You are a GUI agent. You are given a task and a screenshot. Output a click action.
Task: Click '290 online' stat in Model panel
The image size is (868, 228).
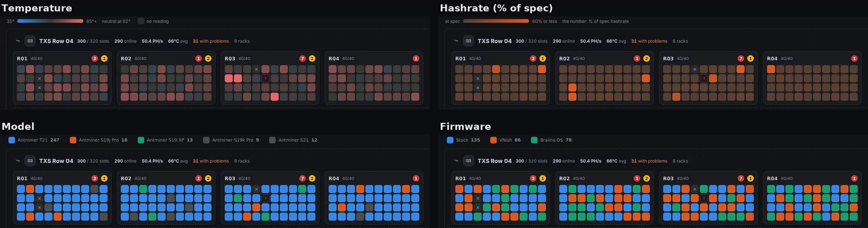click(x=125, y=161)
